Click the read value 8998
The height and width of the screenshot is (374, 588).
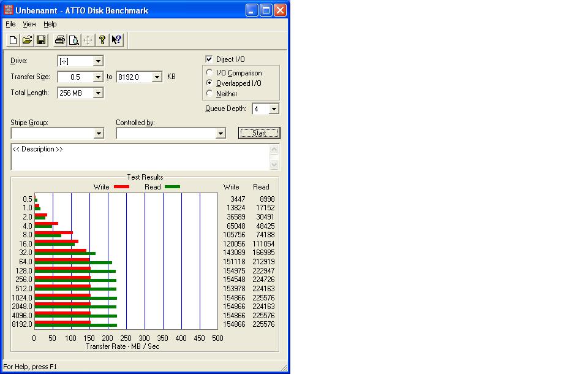point(267,199)
